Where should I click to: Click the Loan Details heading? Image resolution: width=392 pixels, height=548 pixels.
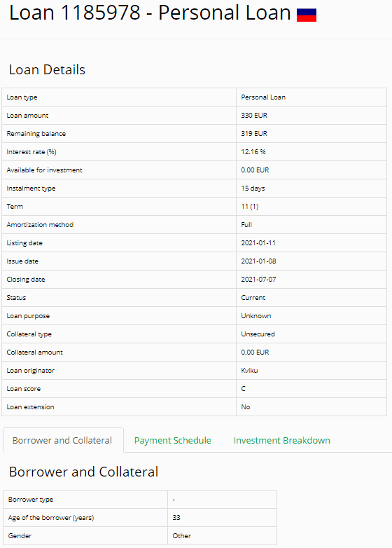click(x=47, y=69)
